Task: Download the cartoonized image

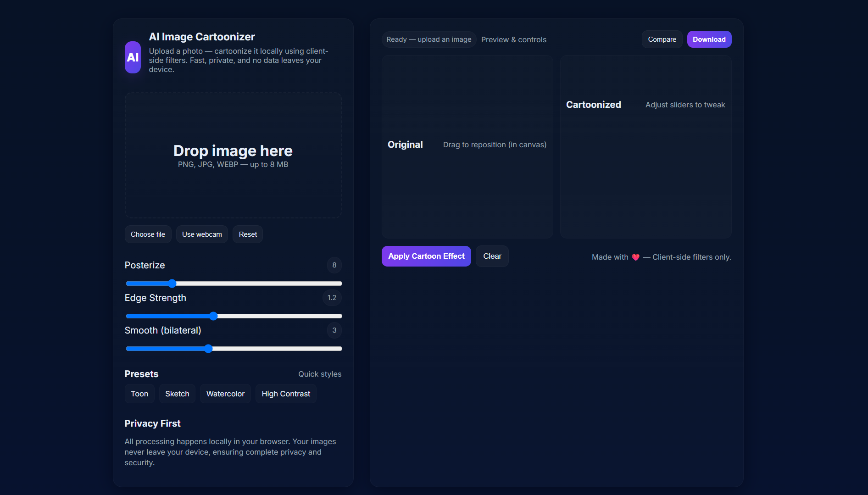Action: (x=709, y=39)
